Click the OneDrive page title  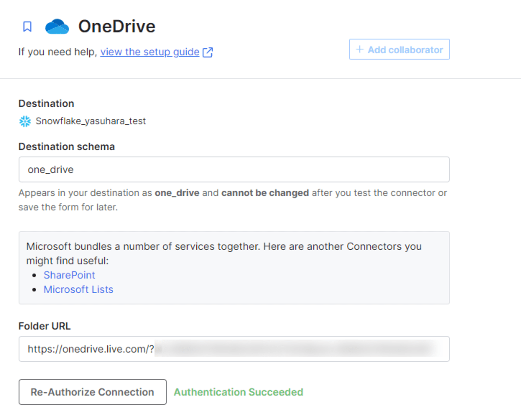[x=117, y=27]
